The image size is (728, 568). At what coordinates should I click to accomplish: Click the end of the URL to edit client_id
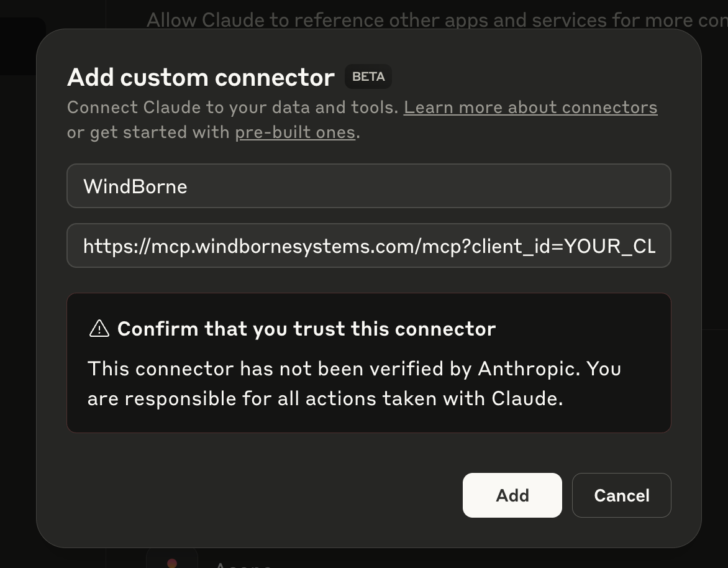point(652,245)
